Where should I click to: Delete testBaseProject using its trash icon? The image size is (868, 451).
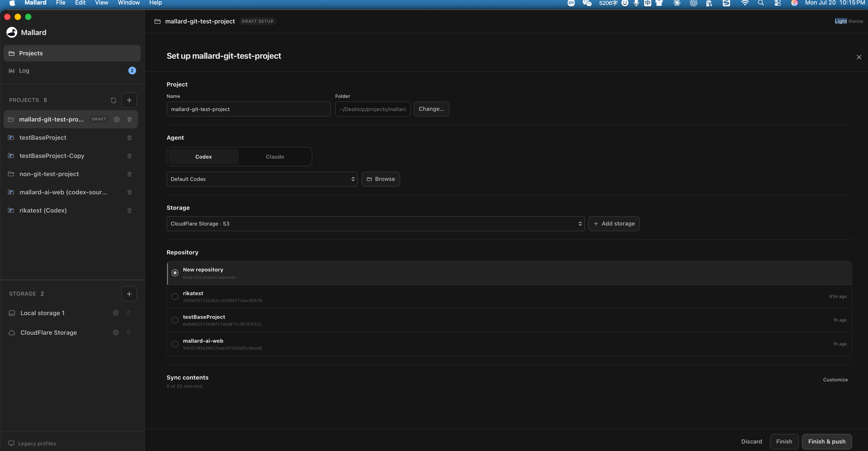coord(129,137)
